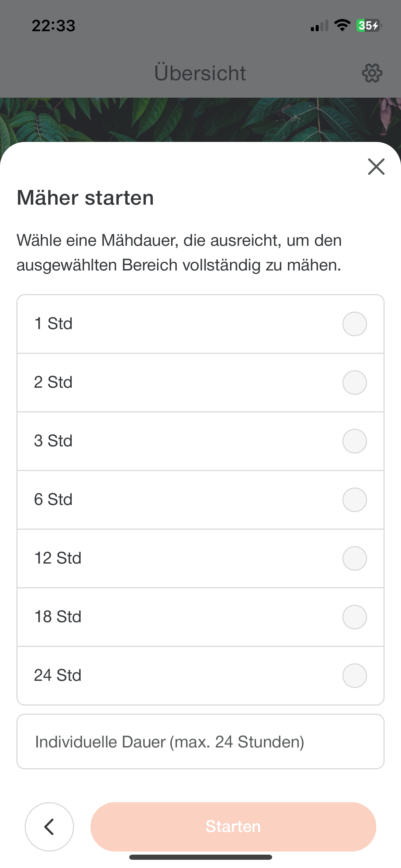Tap the leafy background image behind sheet
Screen dimensions: 401x868
tap(200, 118)
